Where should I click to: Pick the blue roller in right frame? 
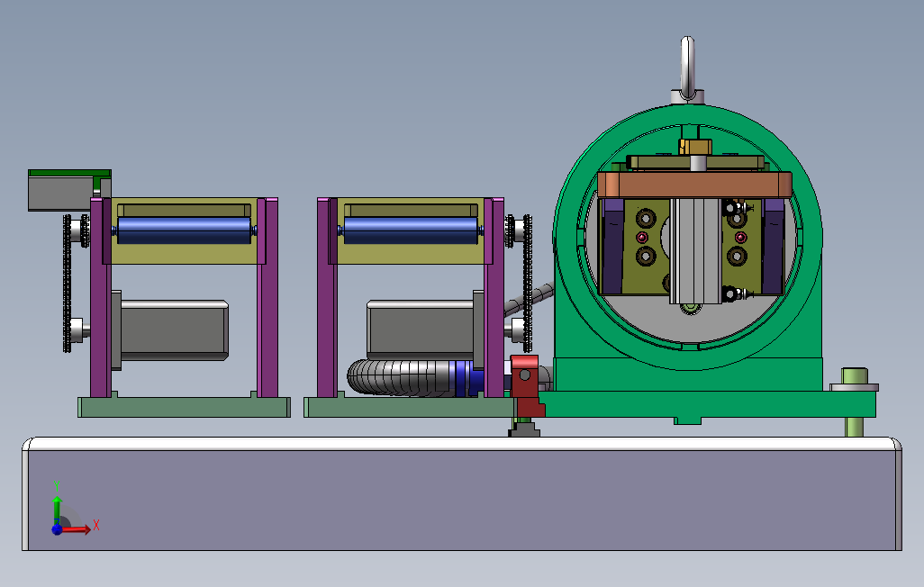pos(411,230)
